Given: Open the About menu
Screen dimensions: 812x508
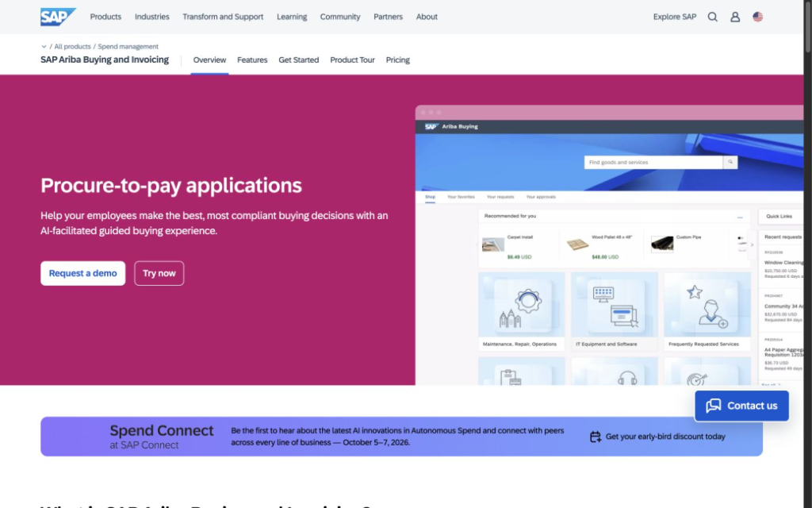Looking at the screenshot, I should tap(427, 17).
